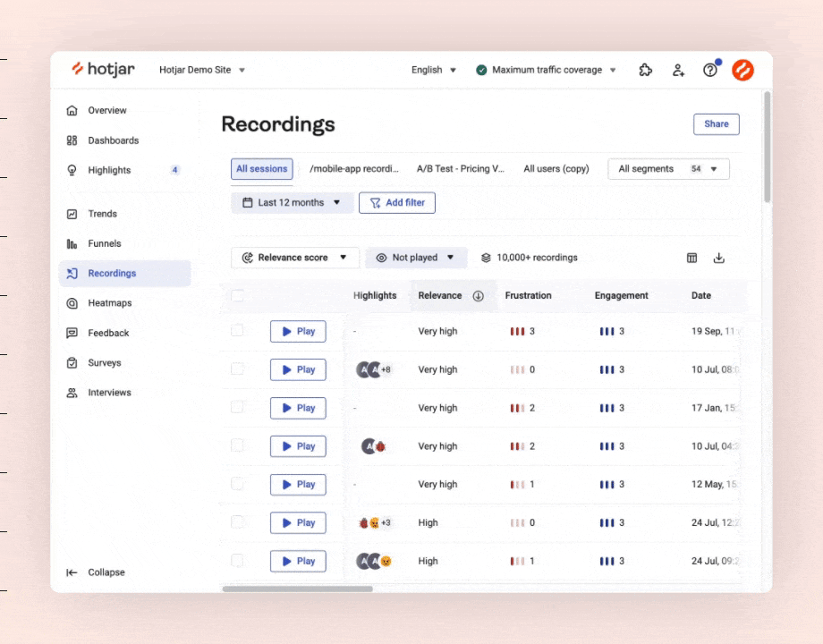
Task: Click the highlight bug icon in 10 Jul, 04 row
Action: click(x=380, y=446)
